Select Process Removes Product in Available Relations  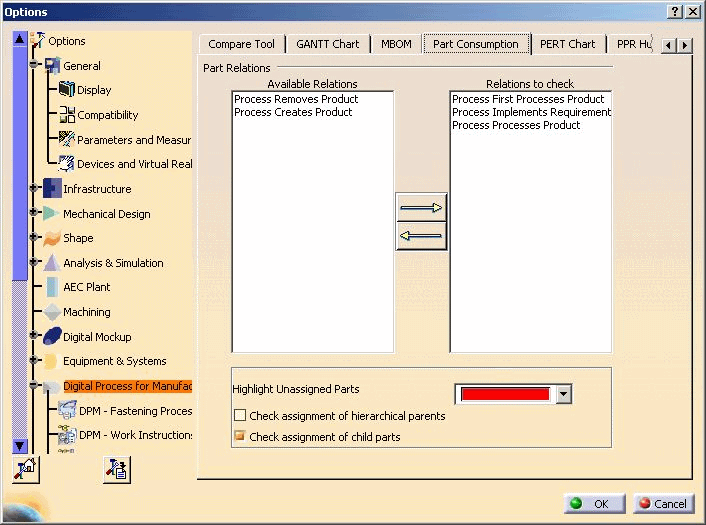point(296,100)
